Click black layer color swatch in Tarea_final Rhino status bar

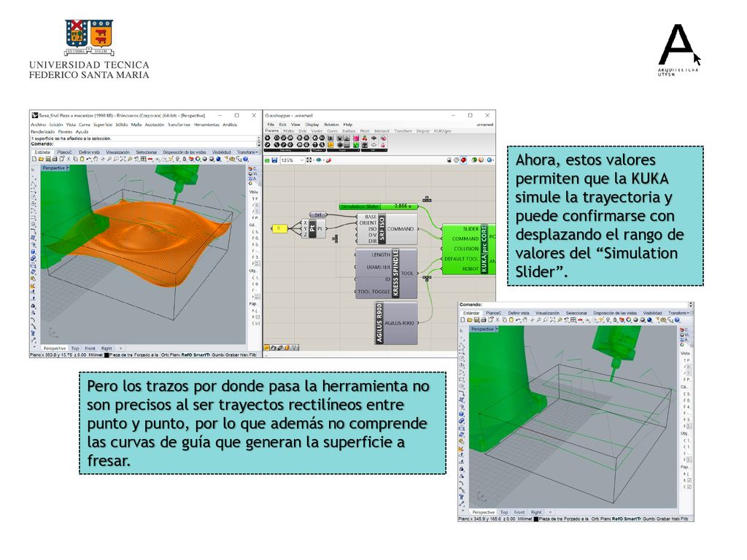tap(107, 355)
